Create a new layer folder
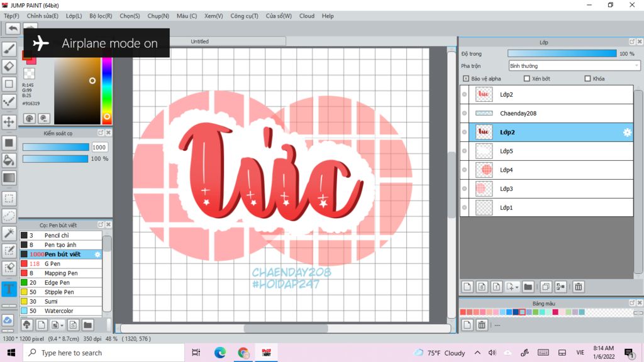Screen dimensions: 644x362 tap(528, 287)
